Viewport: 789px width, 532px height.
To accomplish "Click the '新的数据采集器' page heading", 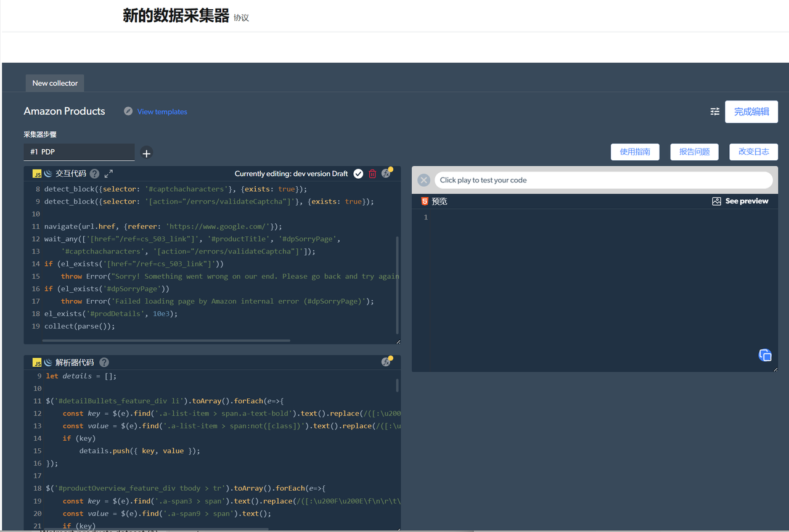I will click(x=176, y=16).
